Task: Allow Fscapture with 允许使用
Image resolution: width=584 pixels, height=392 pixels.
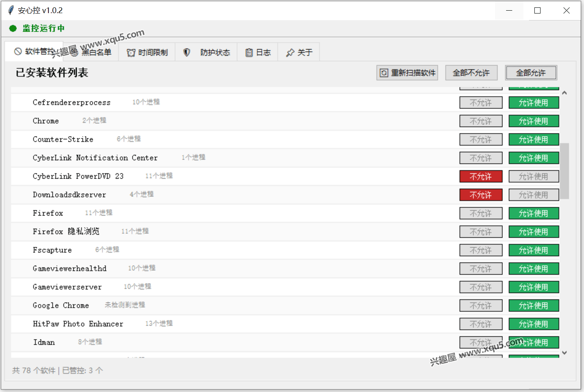Action: pyautogui.click(x=534, y=250)
